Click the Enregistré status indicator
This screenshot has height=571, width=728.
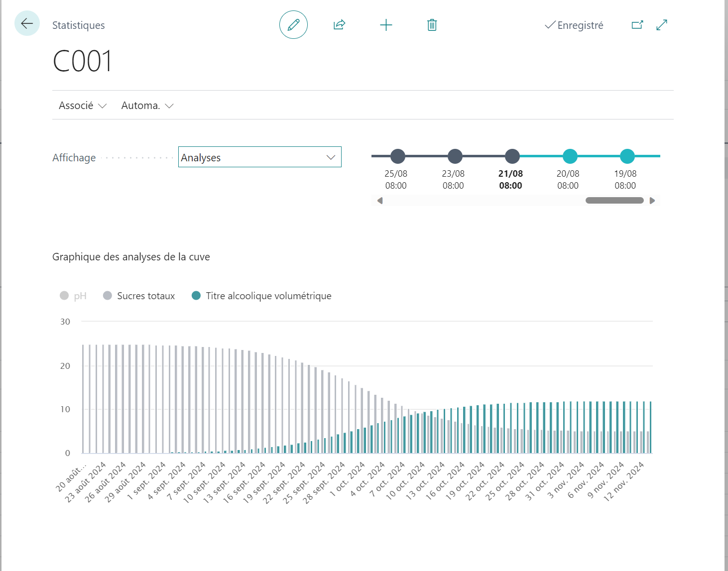(x=574, y=25)
